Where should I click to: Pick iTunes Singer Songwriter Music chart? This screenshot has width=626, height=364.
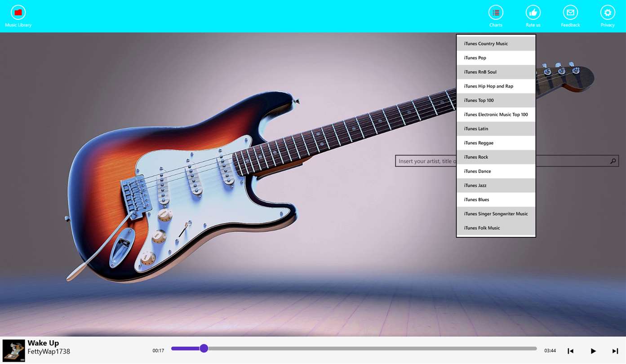pos(496,213)
